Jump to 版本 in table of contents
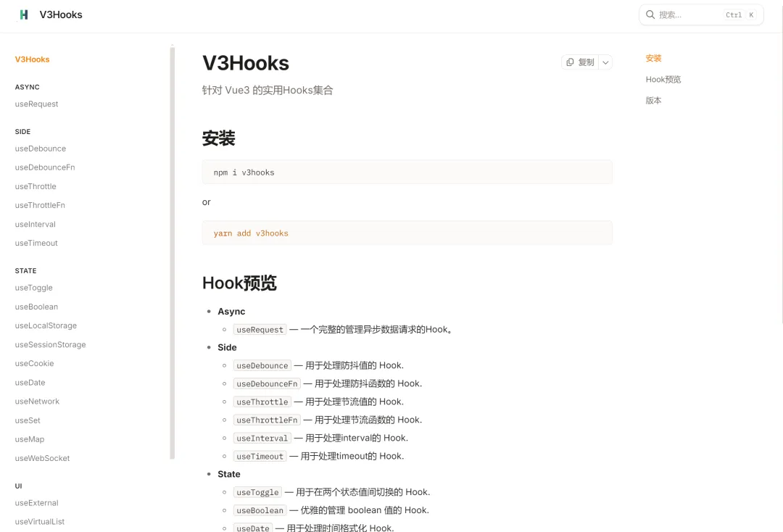The height and width of the screenshot is (532, 783). (x=653, y=100)
